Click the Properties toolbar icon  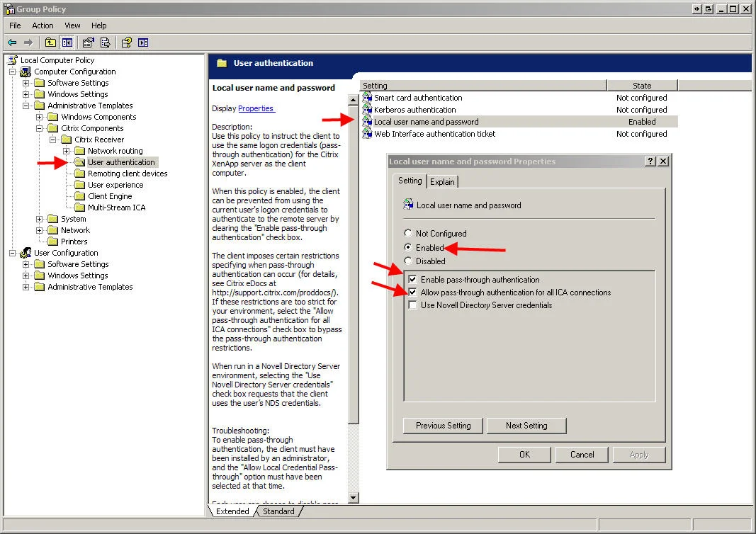[x=88, y=42]
